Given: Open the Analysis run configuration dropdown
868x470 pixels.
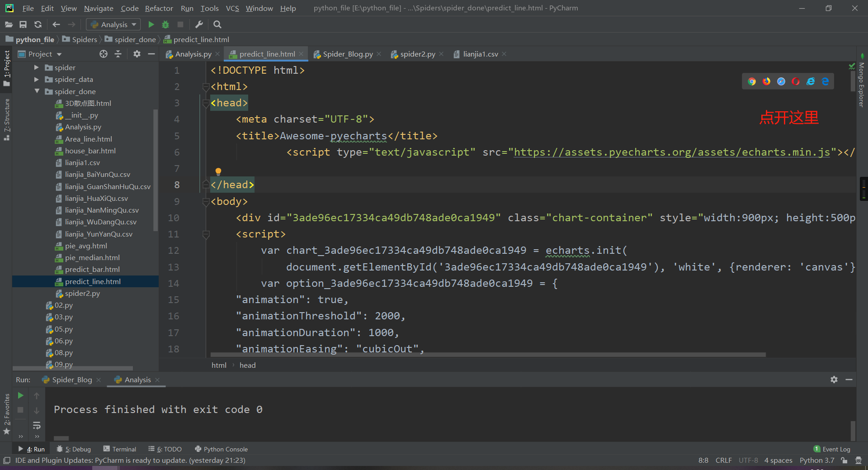Looking at the screenshot, I should tap(113, 24).
